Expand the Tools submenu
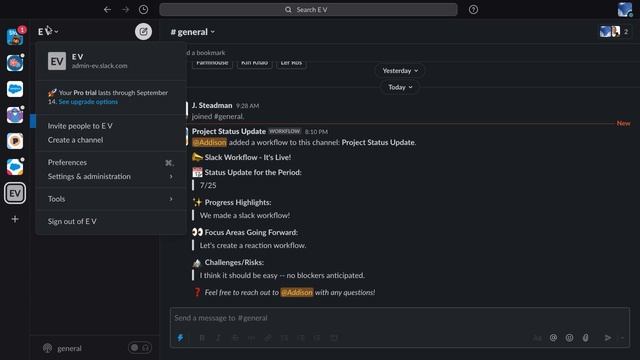Viewport: 640px width, 360px height. [x=110, y=199]
